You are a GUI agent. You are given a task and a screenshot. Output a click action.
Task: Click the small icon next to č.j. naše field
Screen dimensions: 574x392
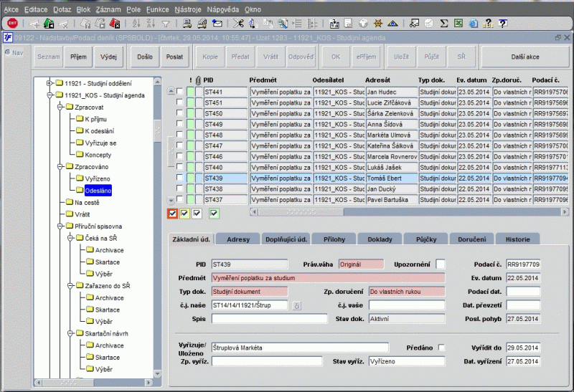pyautogui.click(x=297, y=305)
